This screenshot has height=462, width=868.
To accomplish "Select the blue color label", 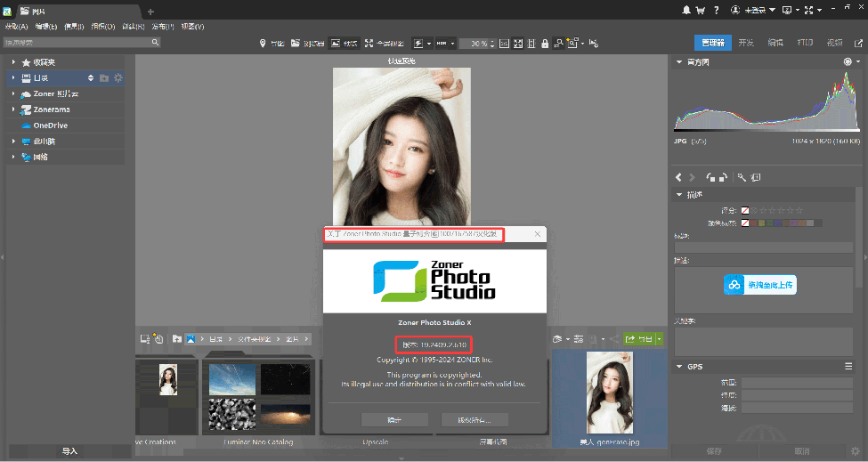I will [778, 223].
